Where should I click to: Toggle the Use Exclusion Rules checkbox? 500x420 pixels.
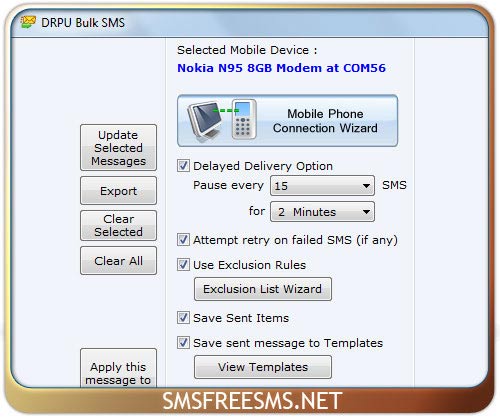click(183, 265)
